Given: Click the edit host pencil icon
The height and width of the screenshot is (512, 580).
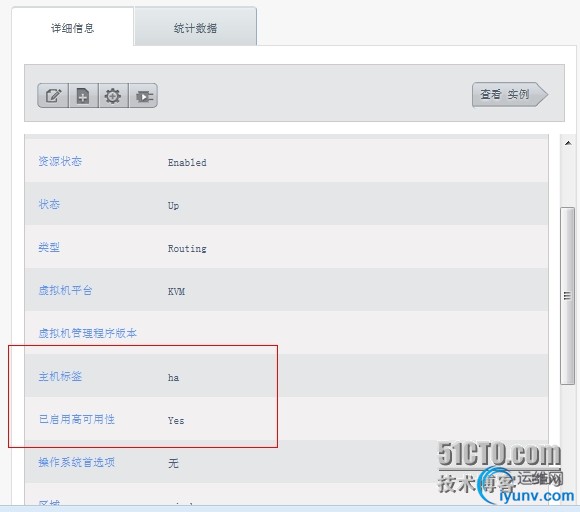Looking at the screenshot, I should pos(53,96).
